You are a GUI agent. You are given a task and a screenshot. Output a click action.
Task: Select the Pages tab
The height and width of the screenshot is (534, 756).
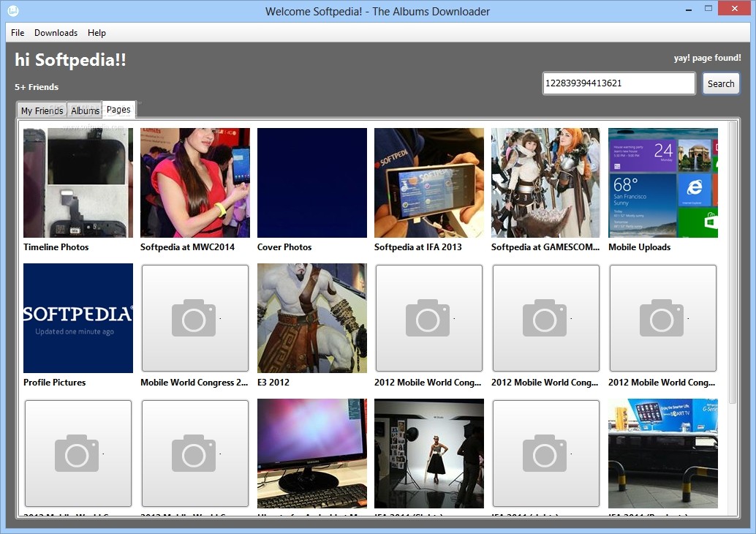[x=118, y=110]
